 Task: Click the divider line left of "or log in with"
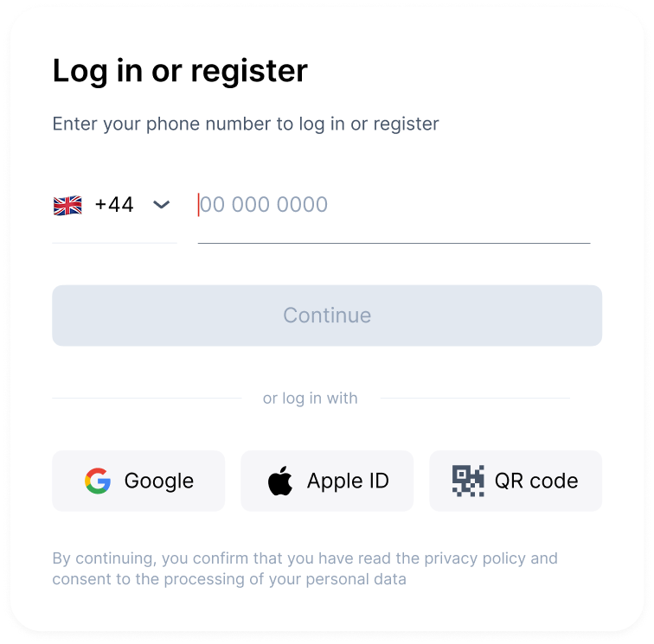click(147, 399)
